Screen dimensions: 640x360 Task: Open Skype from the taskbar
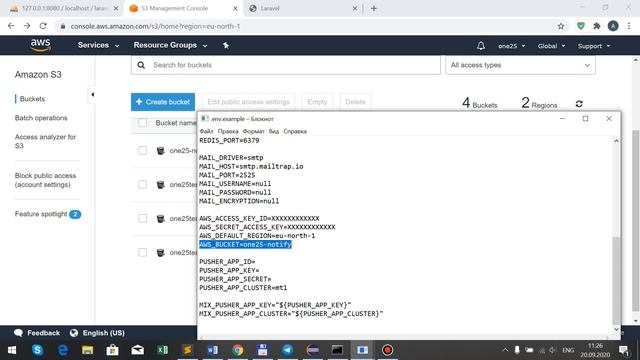pos(38,350)
